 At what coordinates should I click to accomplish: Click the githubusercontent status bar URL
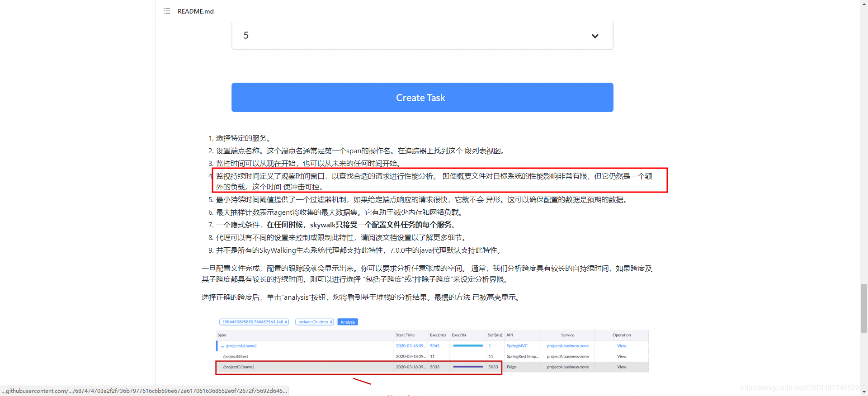click(x=144, y=391)
